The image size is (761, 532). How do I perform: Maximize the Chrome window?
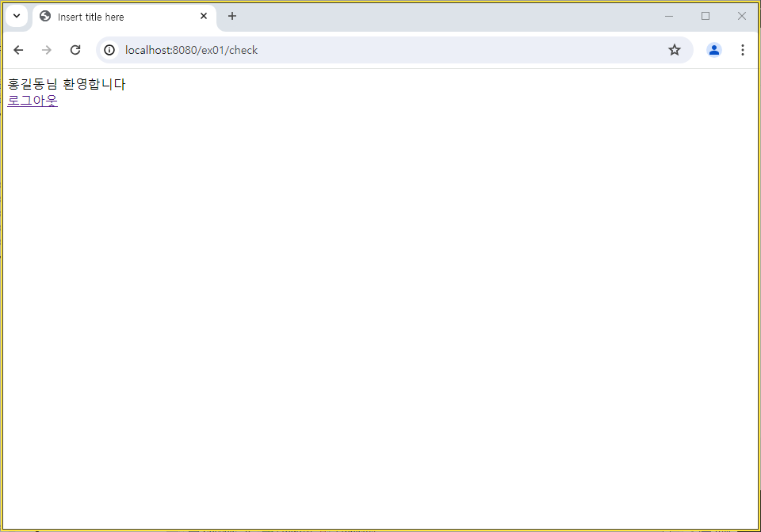[706, 16]
